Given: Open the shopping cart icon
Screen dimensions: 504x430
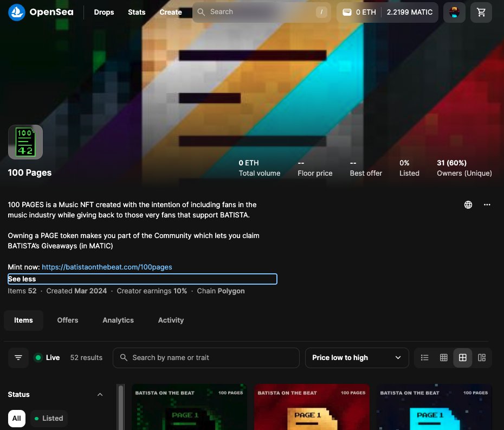Looking at the screenshot, I should point(481,12).
